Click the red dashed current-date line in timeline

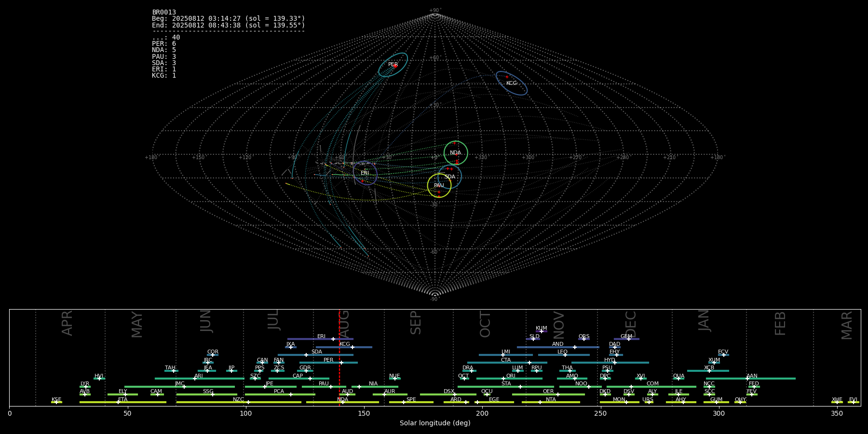coord(339,357)
